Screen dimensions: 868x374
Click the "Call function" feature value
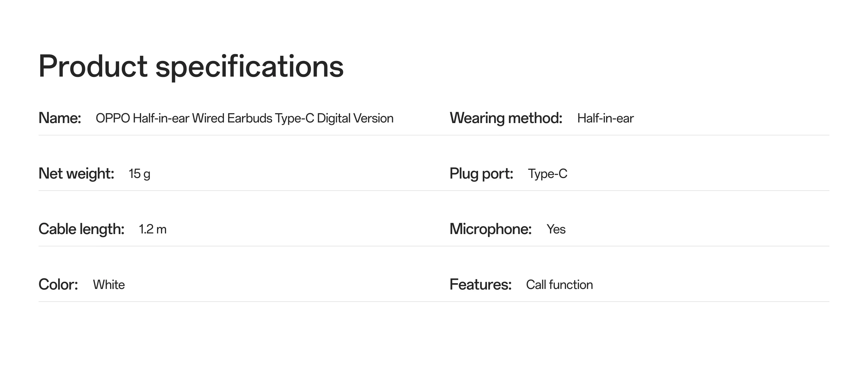[x=559, y=285]
